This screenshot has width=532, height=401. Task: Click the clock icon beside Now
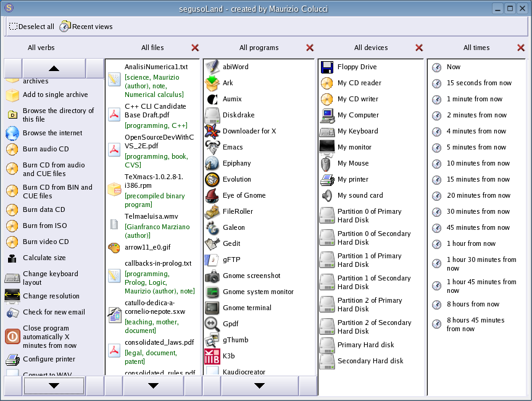pyautogui.click(x=437, y=67)
